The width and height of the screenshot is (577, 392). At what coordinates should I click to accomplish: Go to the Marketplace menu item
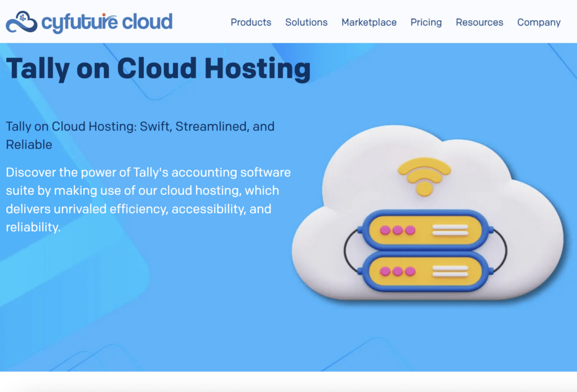pyautogui.click(x=369, y=23)
